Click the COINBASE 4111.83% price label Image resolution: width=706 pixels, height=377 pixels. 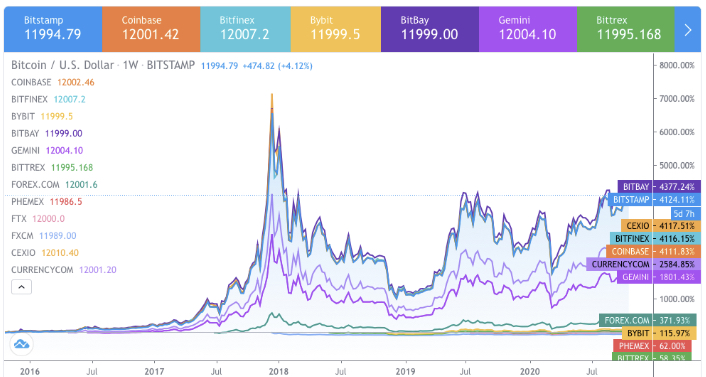(653, 251)
